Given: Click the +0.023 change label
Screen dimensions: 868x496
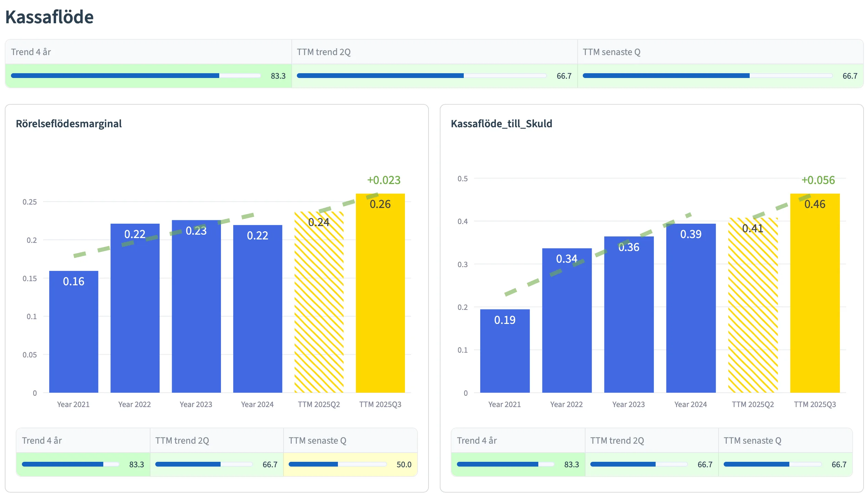Looking at the screenshot, I should tap(384, 180).
